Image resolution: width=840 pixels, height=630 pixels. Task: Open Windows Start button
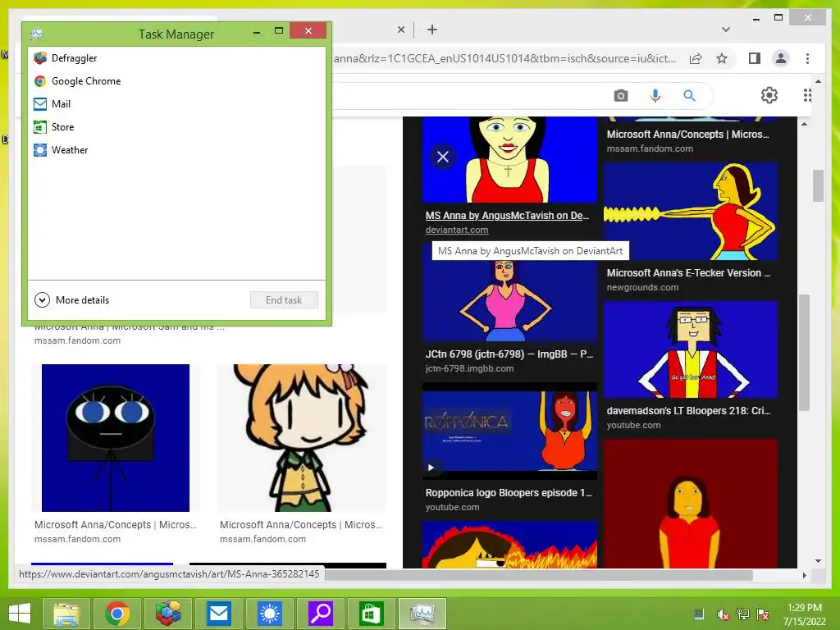pyautogui.click(x=20, y=614)
